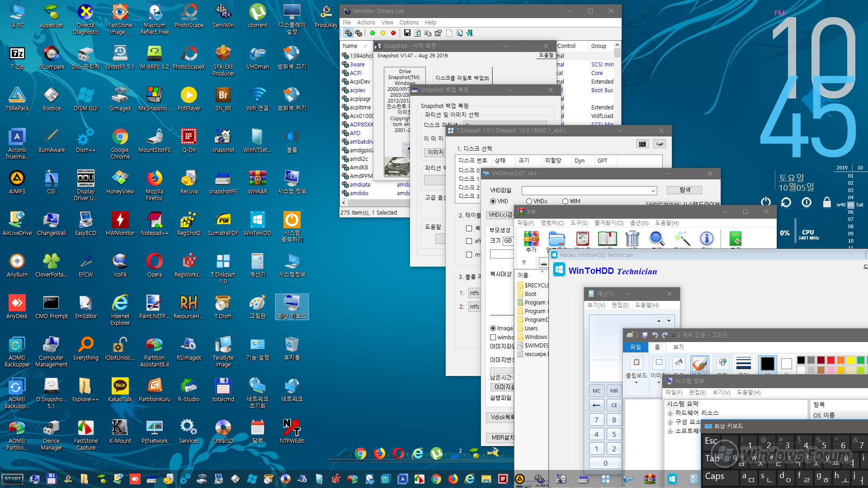Select the Brush tool in Paint ribbon
868x488 pixels.
(699, 363)
